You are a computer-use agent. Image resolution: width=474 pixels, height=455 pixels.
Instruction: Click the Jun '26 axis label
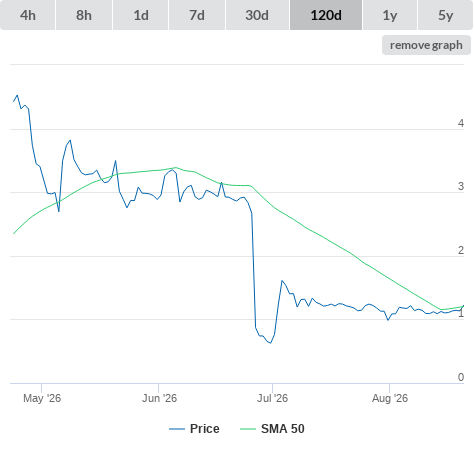(x=159, y=398)
